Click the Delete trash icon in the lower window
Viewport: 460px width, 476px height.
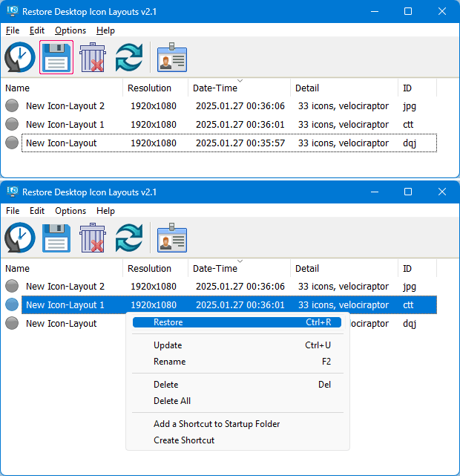[93, 238]
